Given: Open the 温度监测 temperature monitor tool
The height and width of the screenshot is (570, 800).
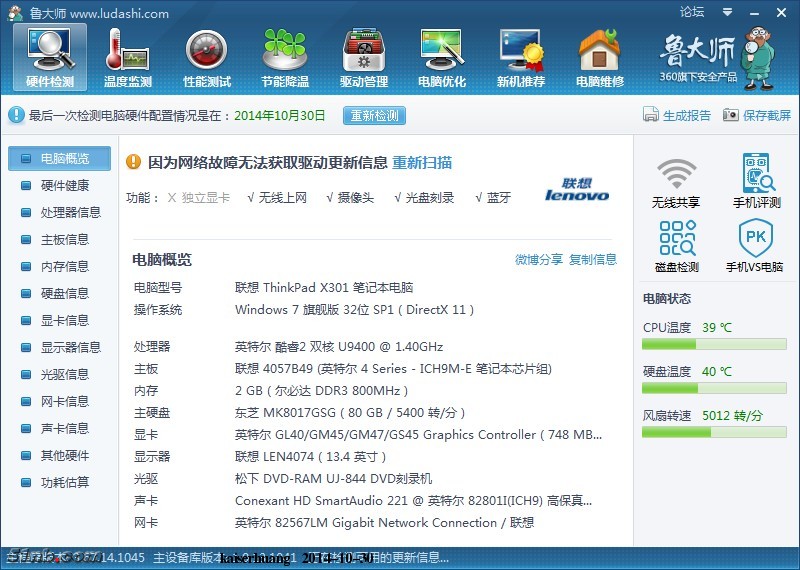Looking at the screenshot, I should pyautogui.click(x=128, y=57).
